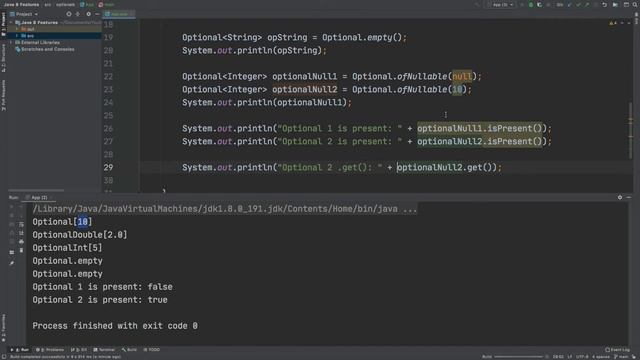Click the 4 spaces indent setting
This screenshot has height=360, width=640.
coord(600,357)
